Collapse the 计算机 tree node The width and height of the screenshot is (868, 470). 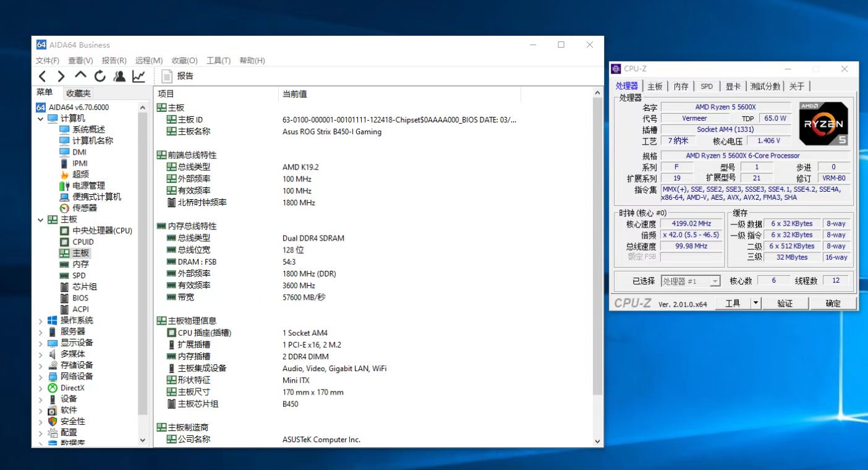tap(41, 119)
